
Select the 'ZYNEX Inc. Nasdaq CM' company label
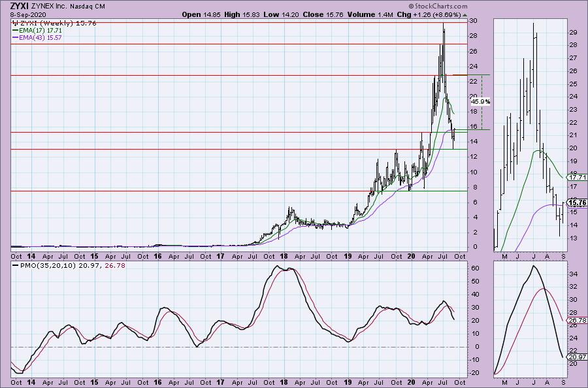point(67,7)
